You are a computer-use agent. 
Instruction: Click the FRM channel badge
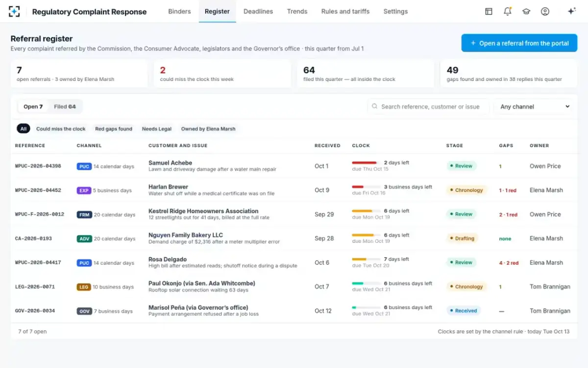click(84, 214)
